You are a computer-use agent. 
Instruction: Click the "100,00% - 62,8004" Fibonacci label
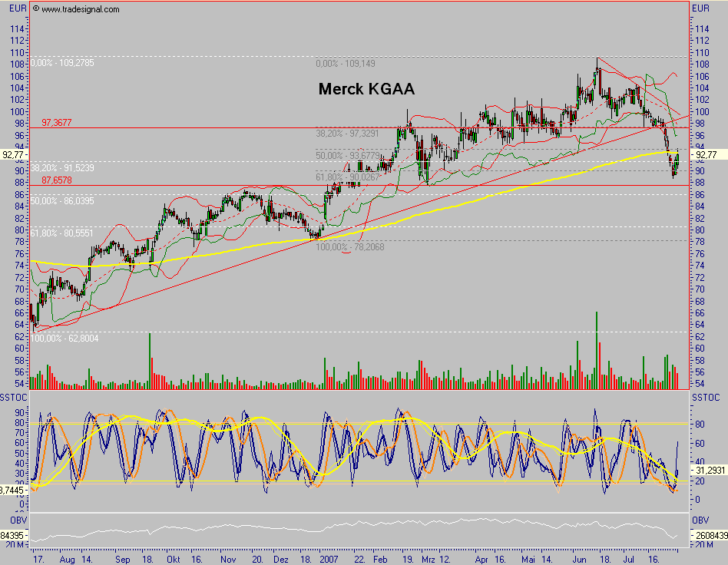pos(65,339)
